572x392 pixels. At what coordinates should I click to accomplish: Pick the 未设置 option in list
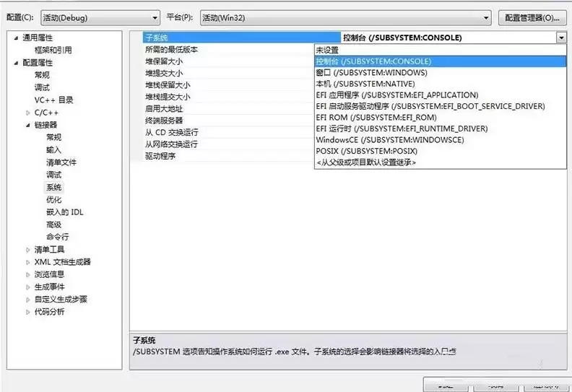point(327,50)
